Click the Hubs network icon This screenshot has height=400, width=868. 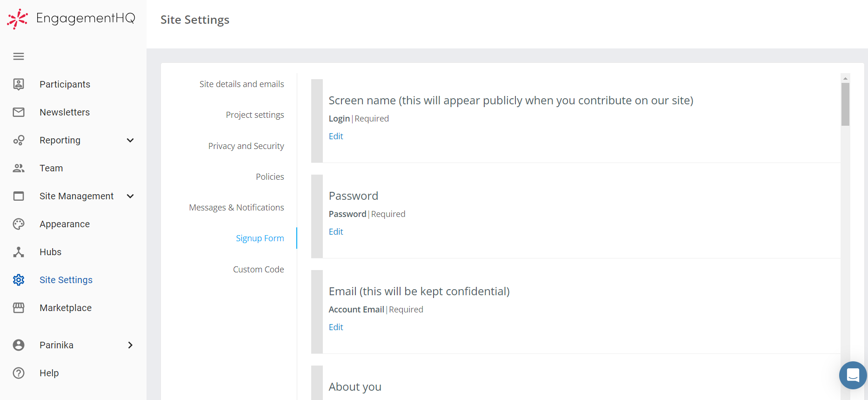pos(19,252)
